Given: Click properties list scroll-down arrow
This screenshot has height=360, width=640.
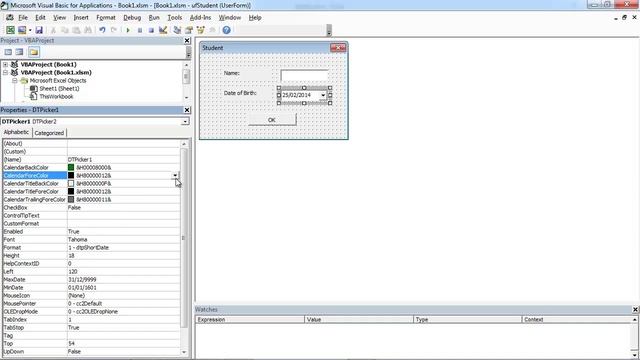Looking at the screenshot, I should 184,352.
